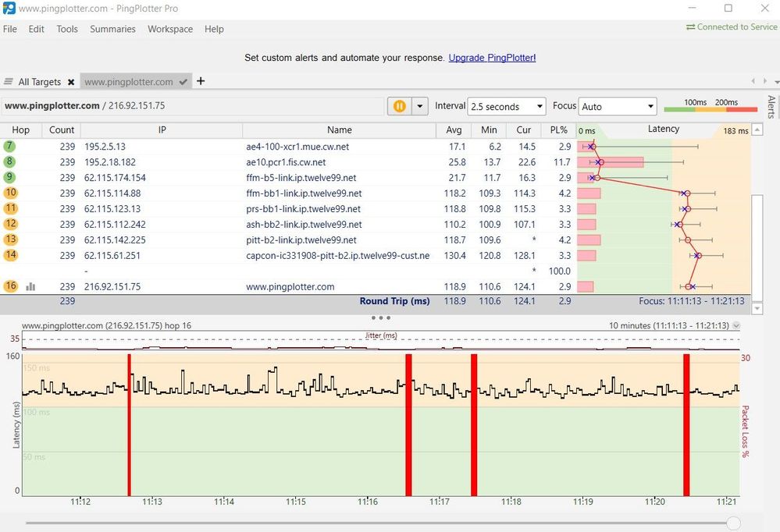
Task: Click the graph icon on hop 16
Action: [x=31, y=286]
